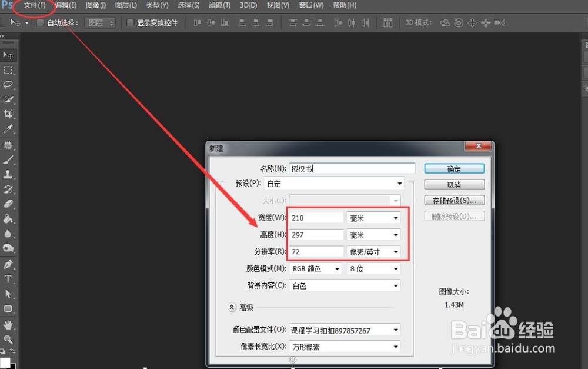588x369 pixels.
Task: Click the 3D Slide mode icon
Action: coord(486,24)
